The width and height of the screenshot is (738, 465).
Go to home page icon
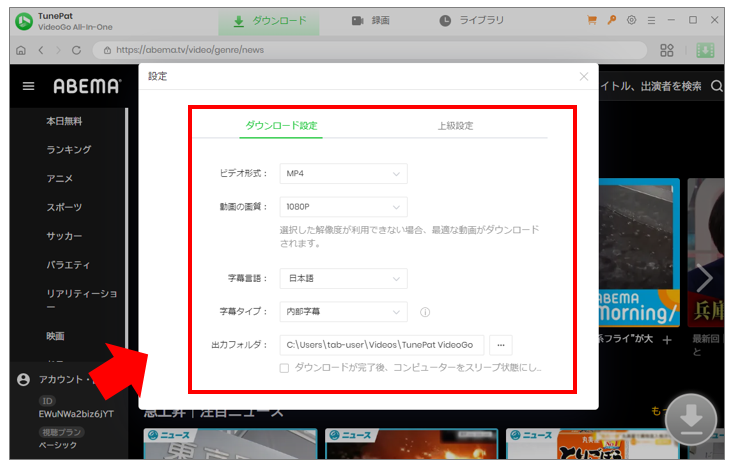click(x=21, y=50)
